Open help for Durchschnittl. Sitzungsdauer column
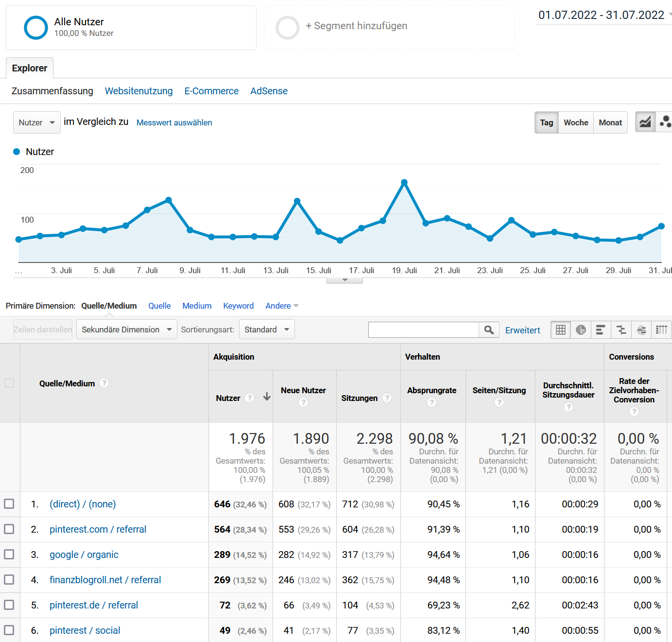Image resolution: width=672 pixels, height=642 pixels. click(569, 407)
